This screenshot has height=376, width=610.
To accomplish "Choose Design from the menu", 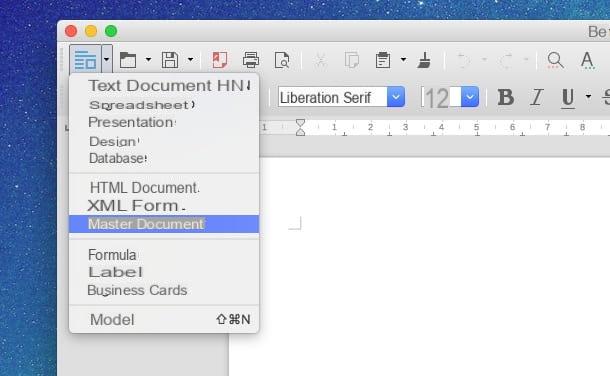I will [x=164, y=141].
